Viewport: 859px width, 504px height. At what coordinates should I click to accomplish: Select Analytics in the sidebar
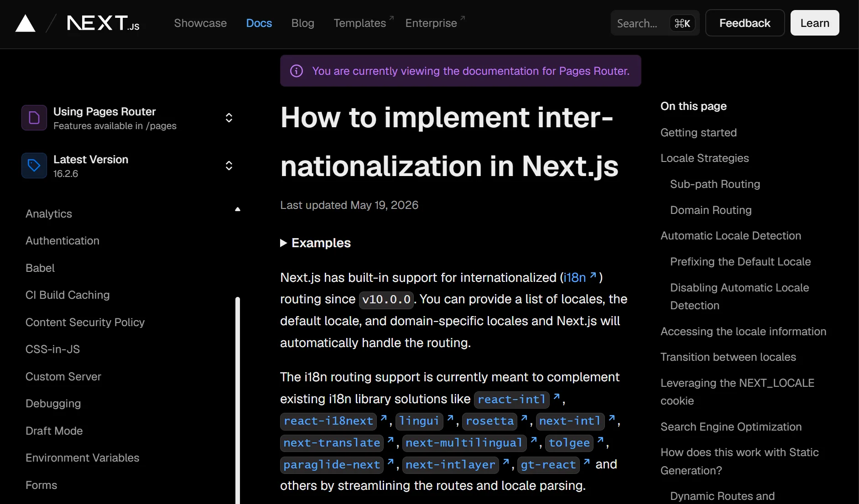tap(49, 214)
